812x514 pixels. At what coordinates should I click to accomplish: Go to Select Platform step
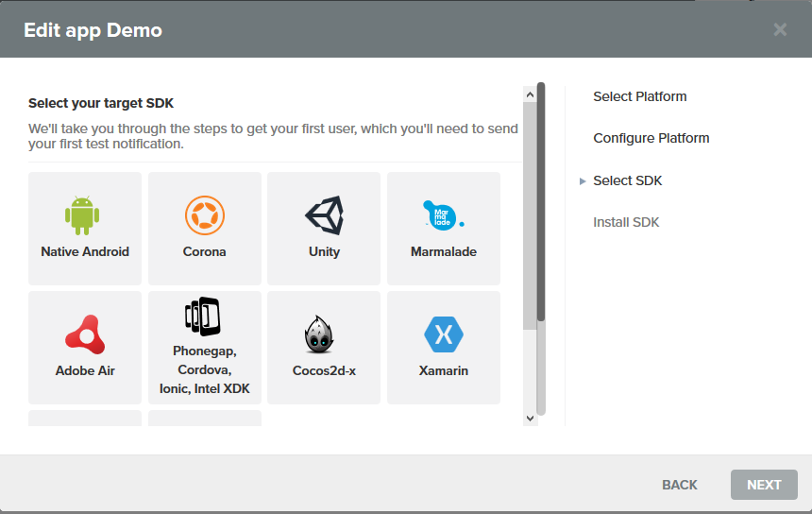tap(639, 96)
